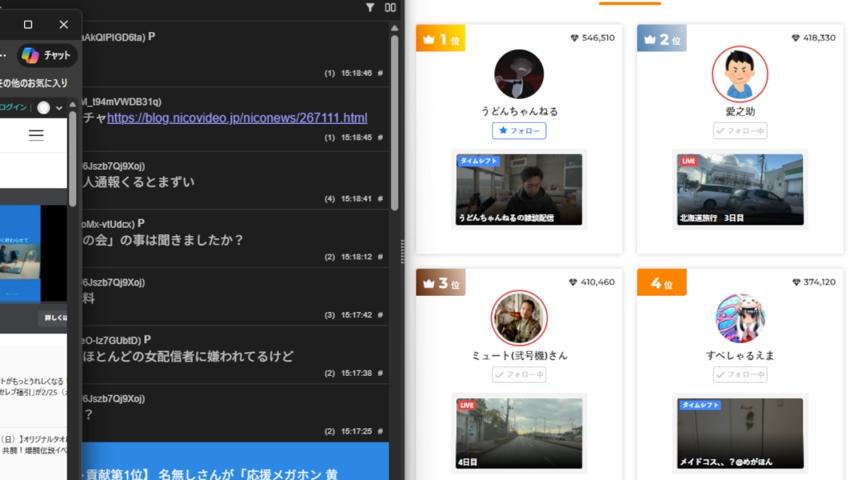The image size is (854, 480).
Task: Maximize the browser window
Action: 28,25
